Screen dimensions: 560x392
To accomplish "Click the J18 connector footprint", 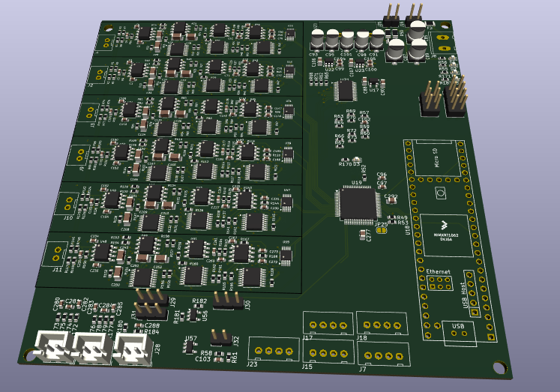I will point(382,324).
